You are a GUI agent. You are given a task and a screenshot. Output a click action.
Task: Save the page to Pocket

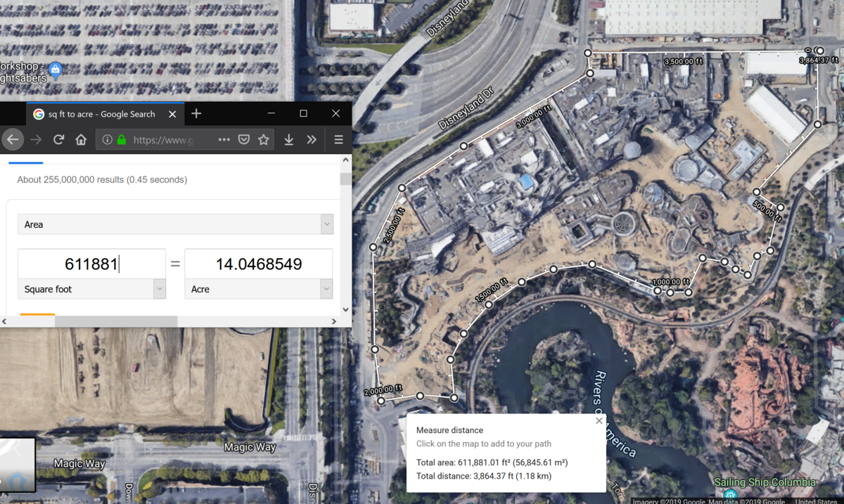pyautogui.click(x=243, y=140)
